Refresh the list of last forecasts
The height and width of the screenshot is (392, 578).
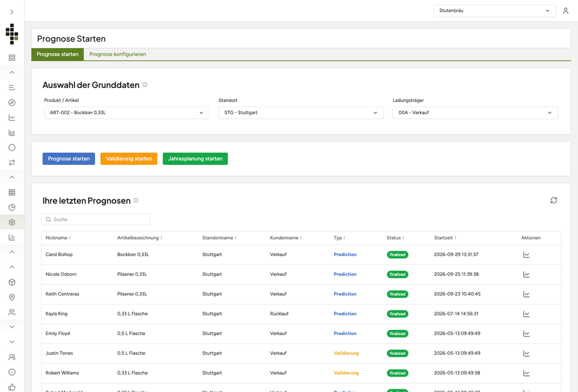point(554,200)
